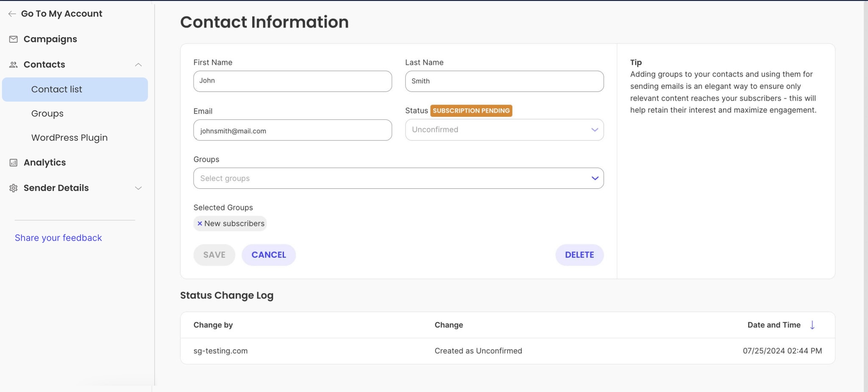Click the SAVE button
Screen dimensions: 868x392
(x=214, y=255)
